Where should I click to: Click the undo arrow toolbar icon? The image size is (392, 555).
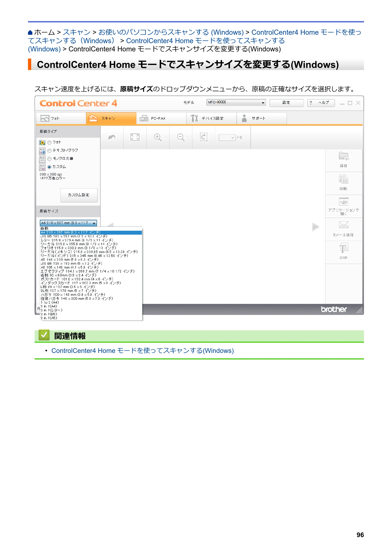pos(112,137)
